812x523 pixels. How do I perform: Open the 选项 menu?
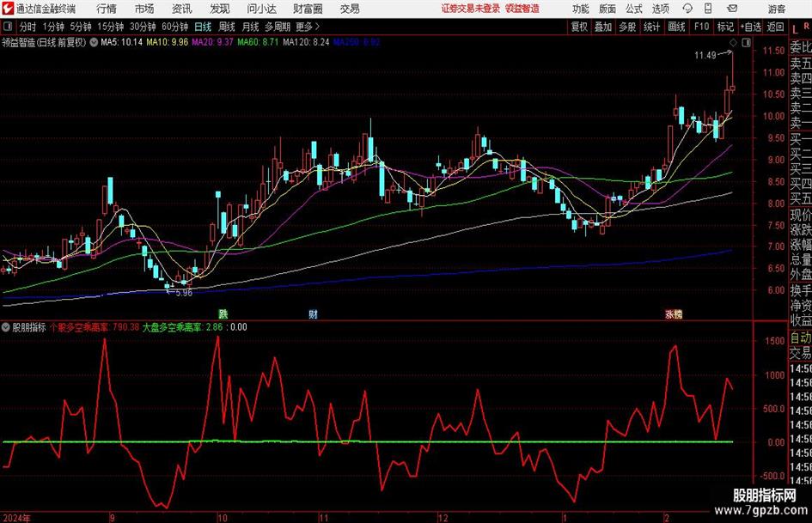660,9
